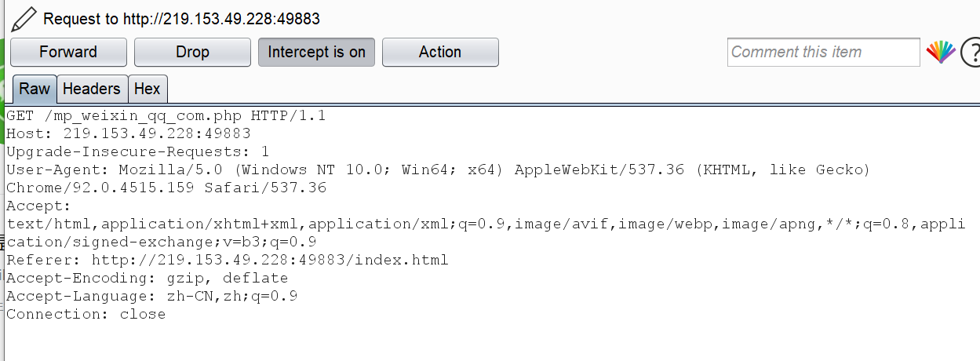Click the Request to http://219.153.49.228:49883 title
980x361 pixels.
point(181,19)
